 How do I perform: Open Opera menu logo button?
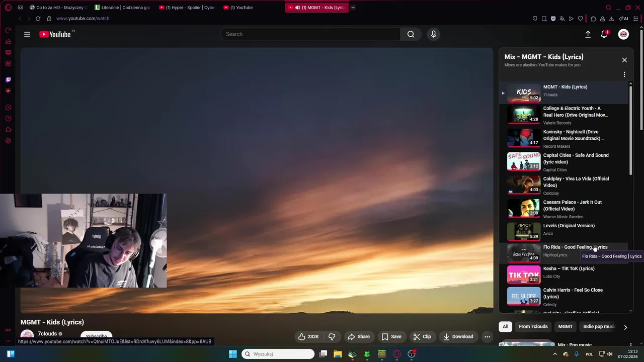pyautogui.click(x=7, y=8)
